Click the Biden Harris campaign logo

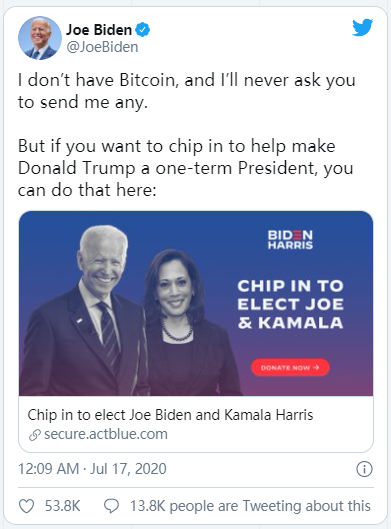pos(290,240)
